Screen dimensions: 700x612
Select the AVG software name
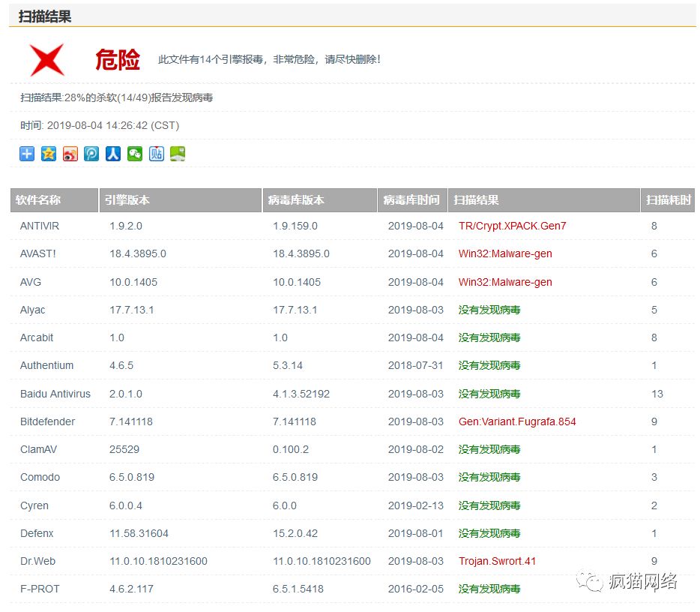point(31,282)
